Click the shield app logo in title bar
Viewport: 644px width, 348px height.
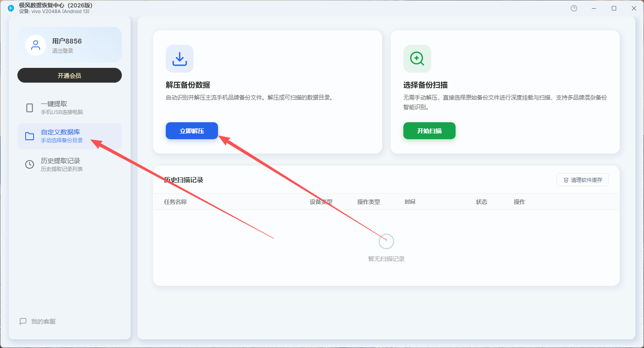(x=11, y=8)
